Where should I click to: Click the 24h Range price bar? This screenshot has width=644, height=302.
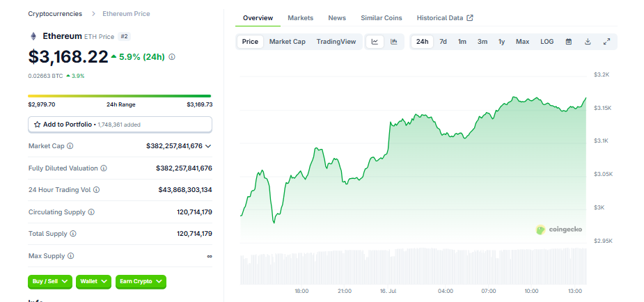pos(120,96)
